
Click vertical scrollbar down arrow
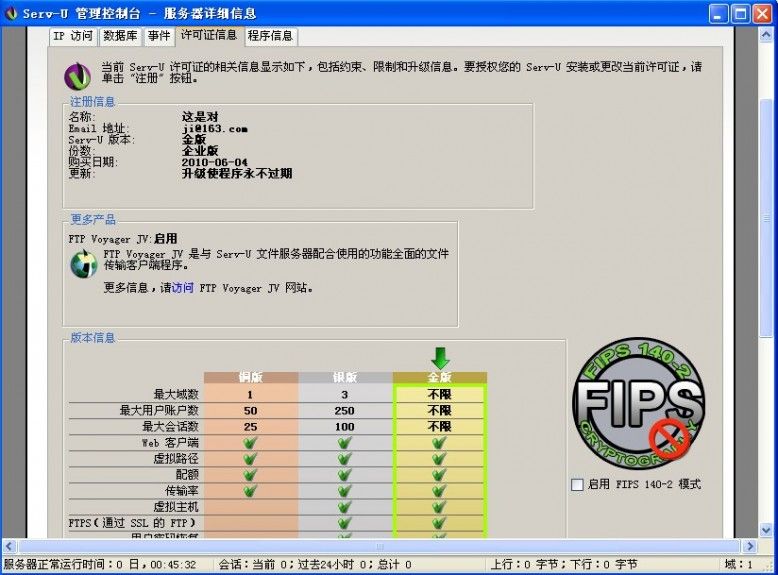(767, 530)
